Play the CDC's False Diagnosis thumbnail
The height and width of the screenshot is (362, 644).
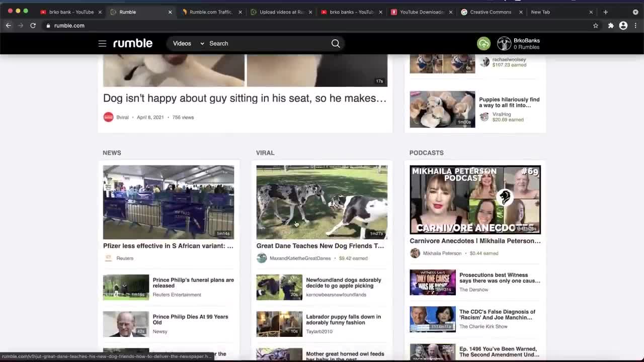[433, 319]
